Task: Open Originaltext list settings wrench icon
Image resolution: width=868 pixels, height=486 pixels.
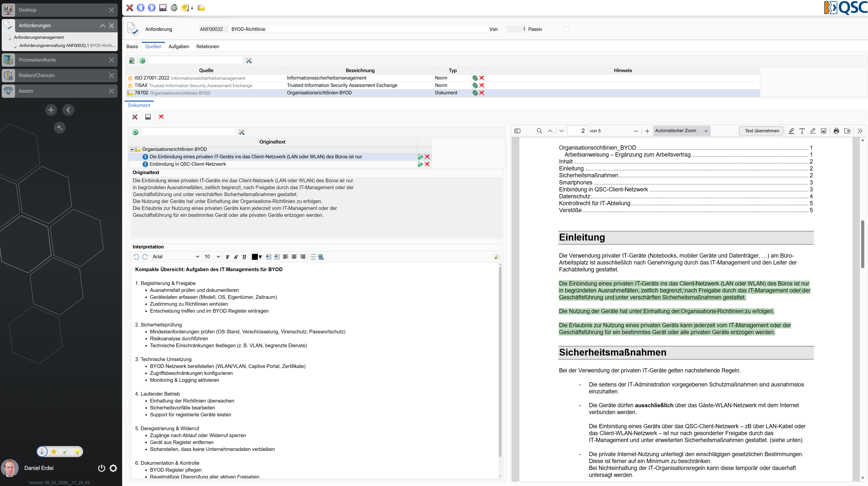Action: tap(242, 132)
